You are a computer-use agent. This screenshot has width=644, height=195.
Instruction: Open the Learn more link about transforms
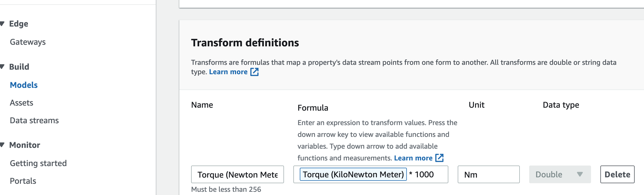point(228,72)
